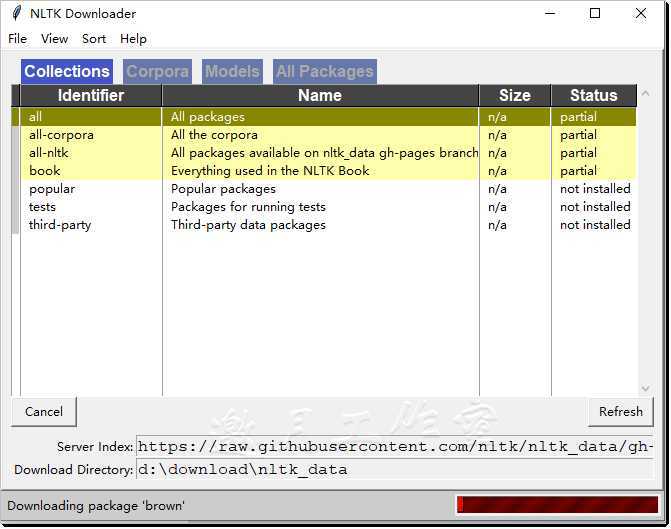Click 'not installed' status for tests
The image size is (671, 529).
pos(595,207)
